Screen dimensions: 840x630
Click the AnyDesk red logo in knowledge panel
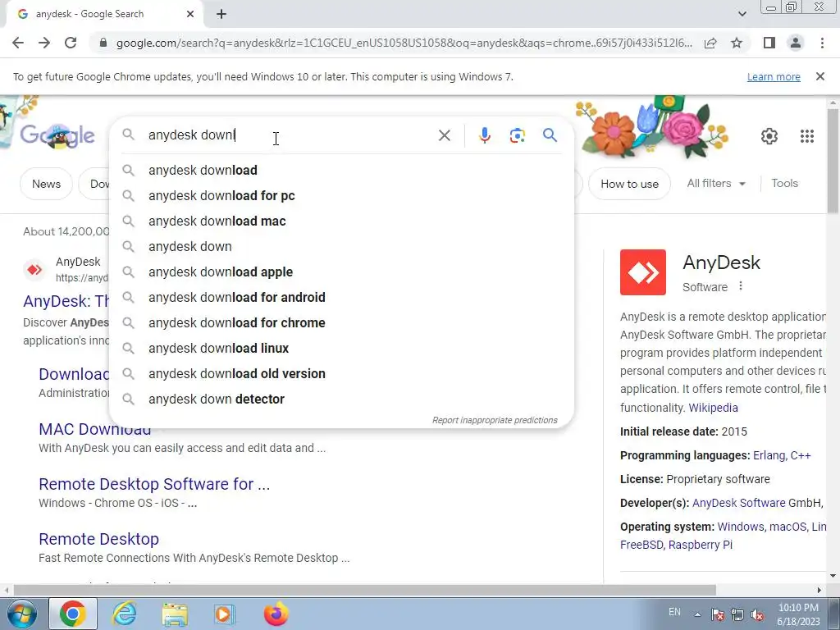(643, 272)
